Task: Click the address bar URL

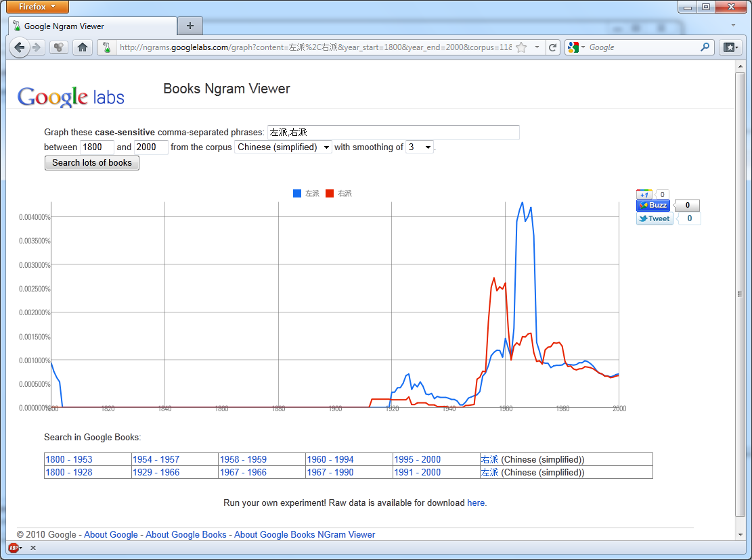Action: click(x=315, y=47)
